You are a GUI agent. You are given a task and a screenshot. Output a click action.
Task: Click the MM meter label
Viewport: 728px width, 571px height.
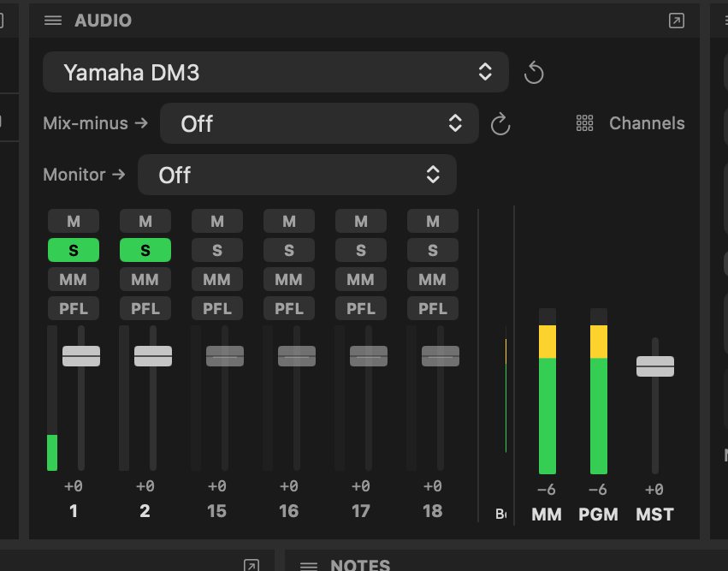(x=547, y=514)
